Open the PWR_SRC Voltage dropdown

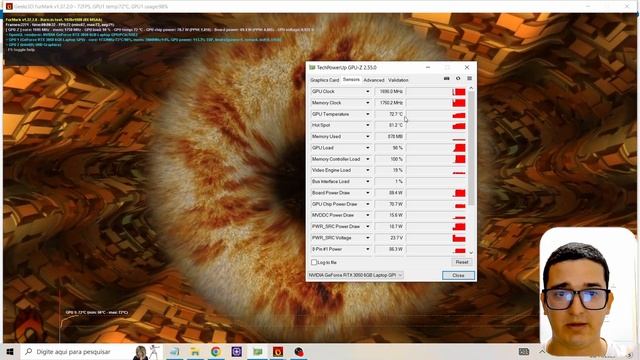click(367, 238)
